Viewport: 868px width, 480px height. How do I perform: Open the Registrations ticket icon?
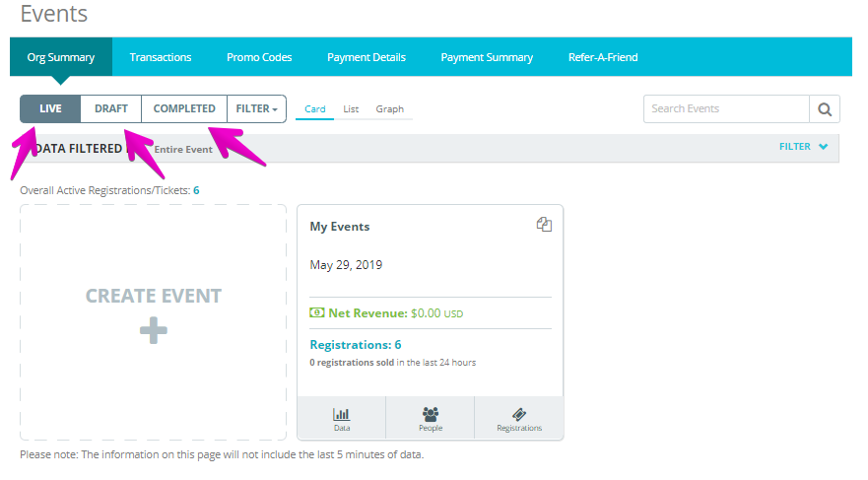(518, 414)
